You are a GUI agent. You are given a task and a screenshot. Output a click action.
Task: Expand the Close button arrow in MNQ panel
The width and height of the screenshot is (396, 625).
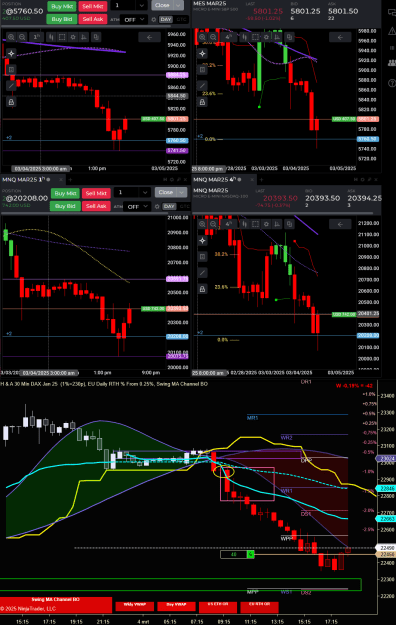point(182,193)
